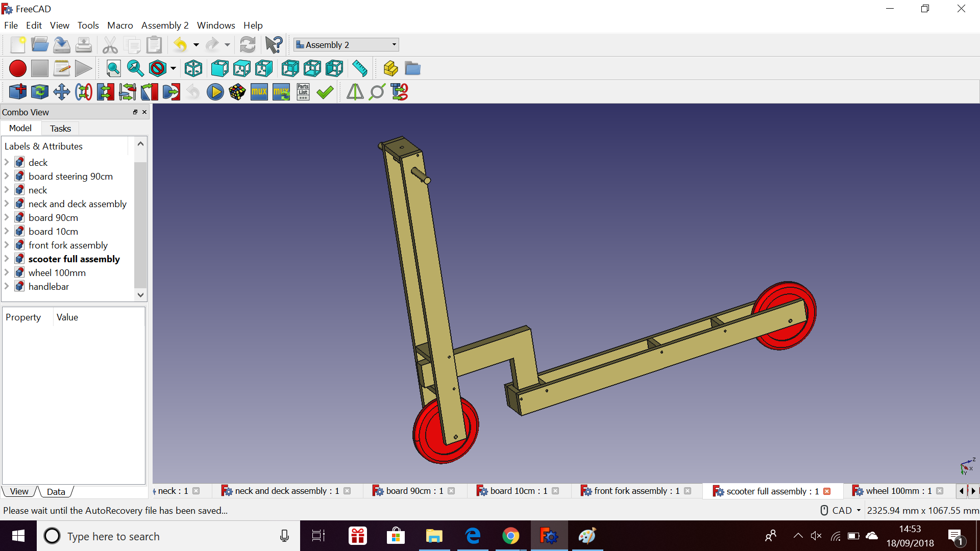
Task: Scroll down in the Combo View panel
Action: click(x=141, y=294)
